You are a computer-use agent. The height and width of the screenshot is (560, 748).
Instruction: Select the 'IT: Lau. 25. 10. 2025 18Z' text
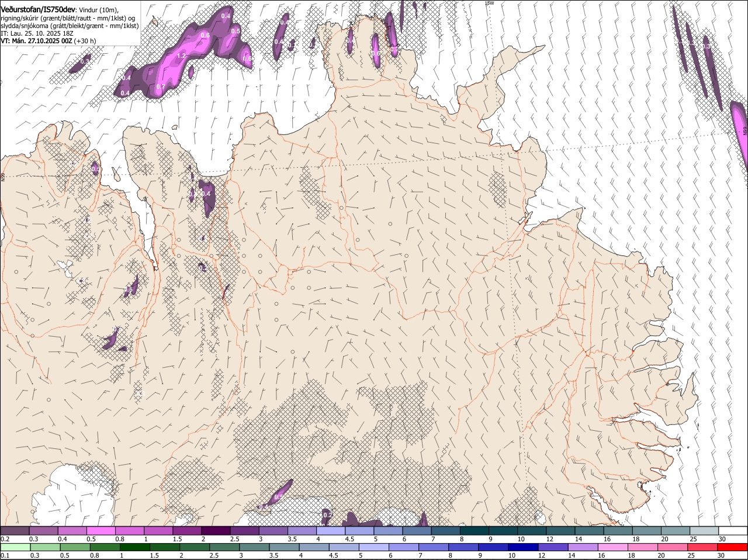click(x=37, y=33)
